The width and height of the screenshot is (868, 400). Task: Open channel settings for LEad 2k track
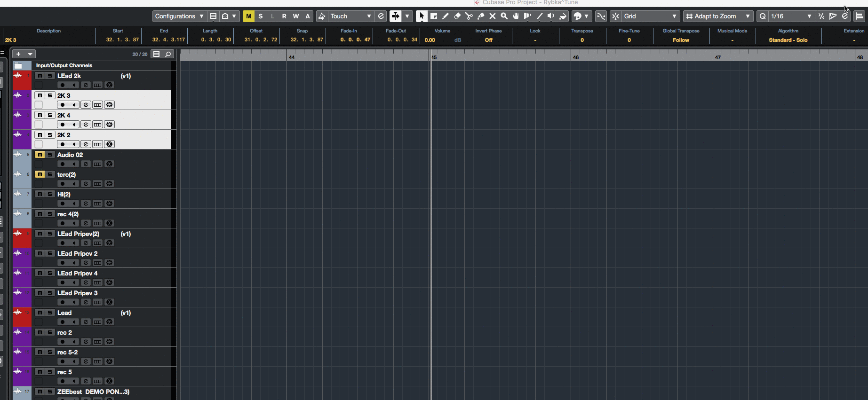tap(86, 85)
